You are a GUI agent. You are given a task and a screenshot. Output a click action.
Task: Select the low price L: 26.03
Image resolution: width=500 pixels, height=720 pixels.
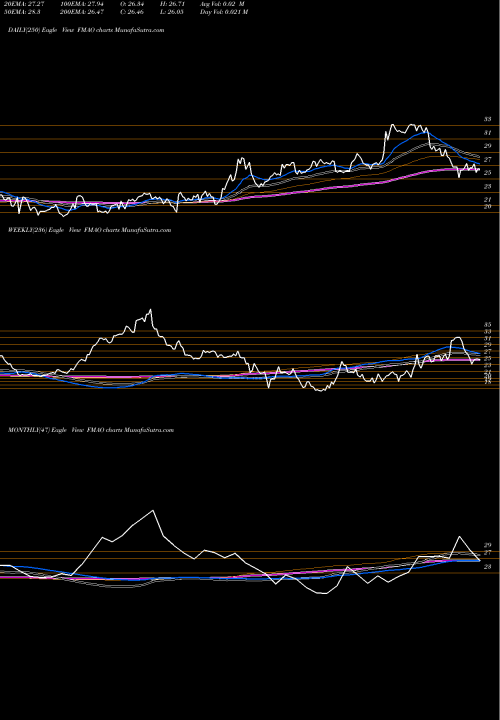point(172,12)
